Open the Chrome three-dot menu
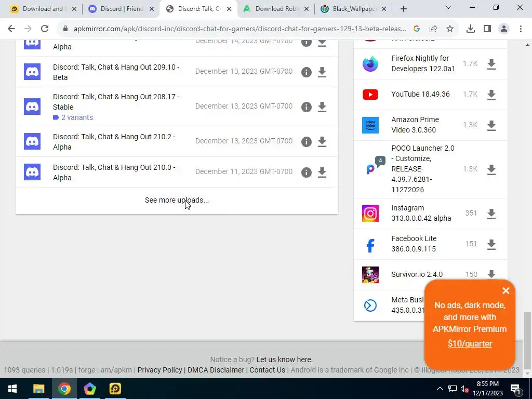 coord(521,29)
